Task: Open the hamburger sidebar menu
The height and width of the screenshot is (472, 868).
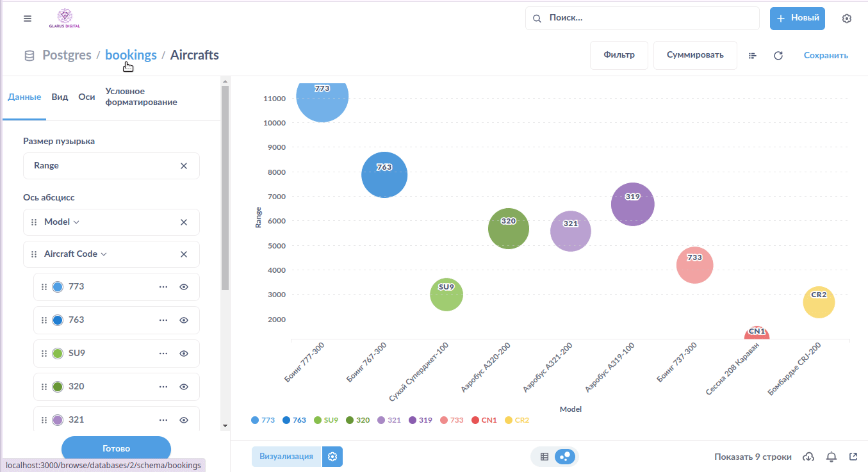Action: (27, 19)
